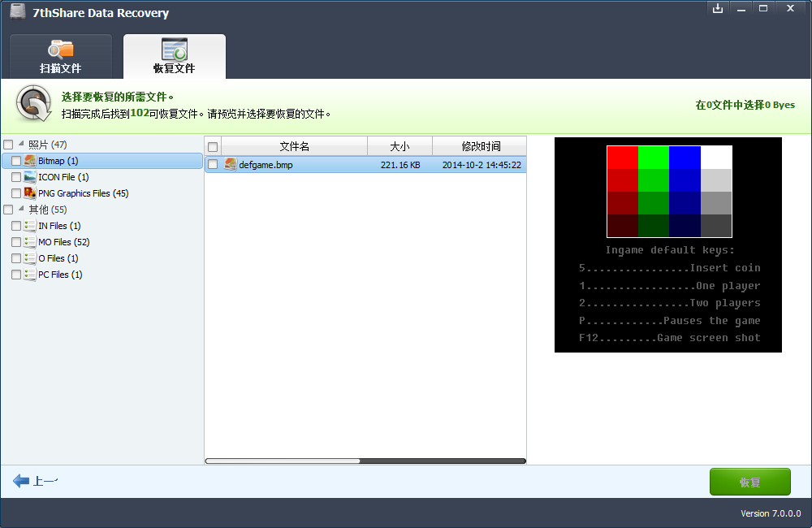Collapse the 其他 (55) tree group
812x528 pixels.
coord(20,210)
